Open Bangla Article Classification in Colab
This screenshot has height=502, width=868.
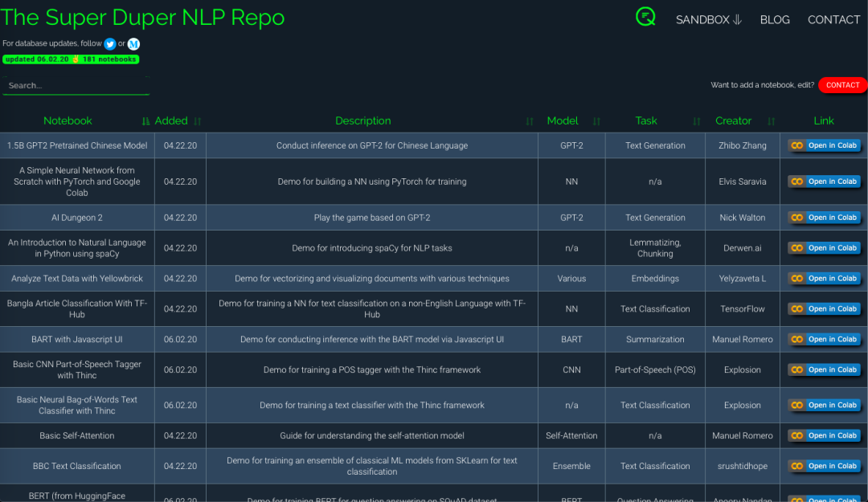pyautogui.click(x=825, y=309)
